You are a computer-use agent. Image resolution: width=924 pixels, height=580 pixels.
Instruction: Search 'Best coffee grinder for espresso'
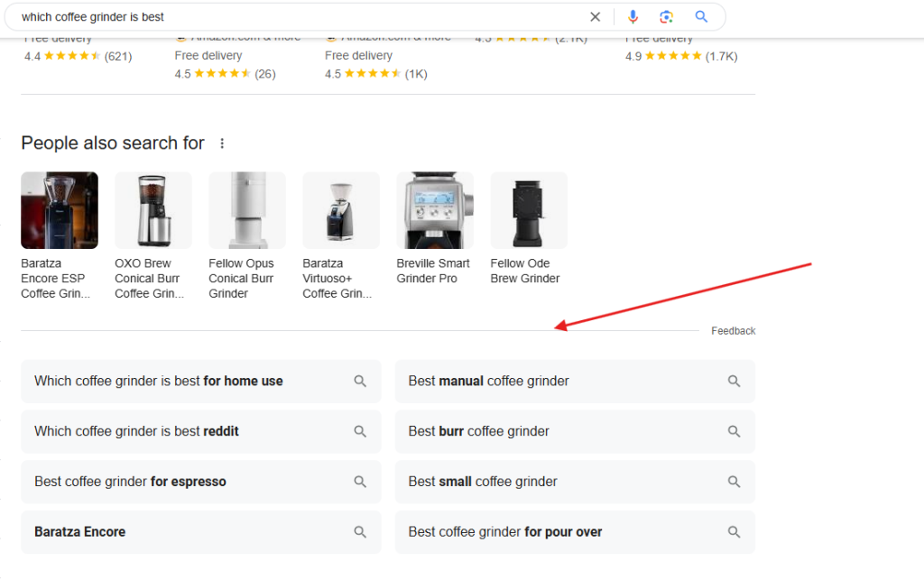coord(201,482)
